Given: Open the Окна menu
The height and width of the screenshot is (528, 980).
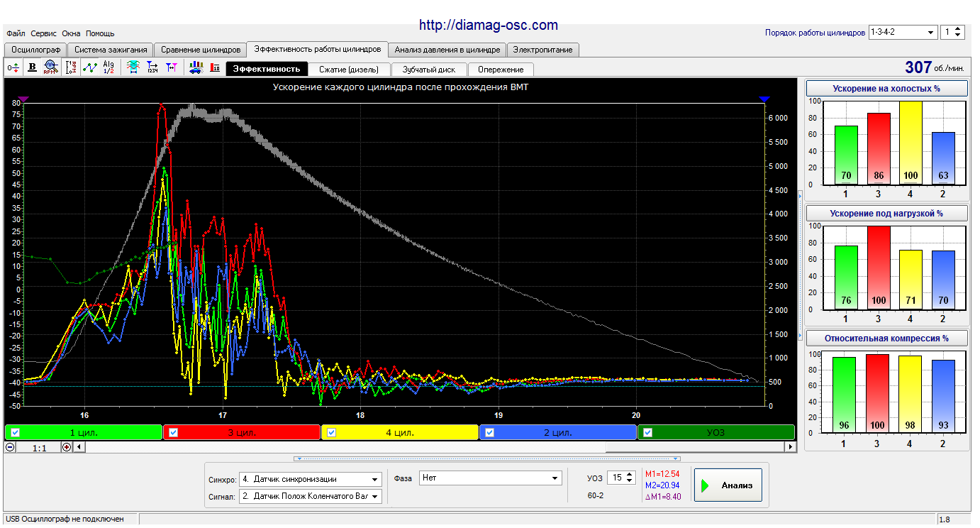Looking at the screenshot, I should point(71,33).
